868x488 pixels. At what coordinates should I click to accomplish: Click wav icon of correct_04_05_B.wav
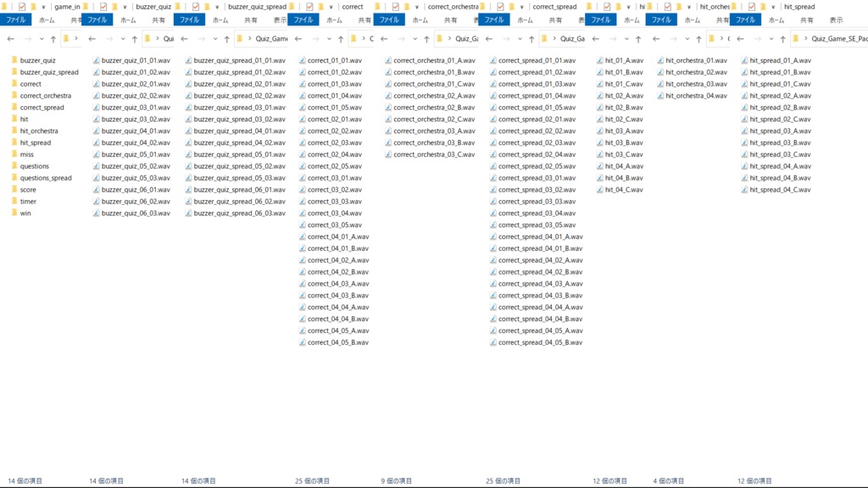[303, 342]
